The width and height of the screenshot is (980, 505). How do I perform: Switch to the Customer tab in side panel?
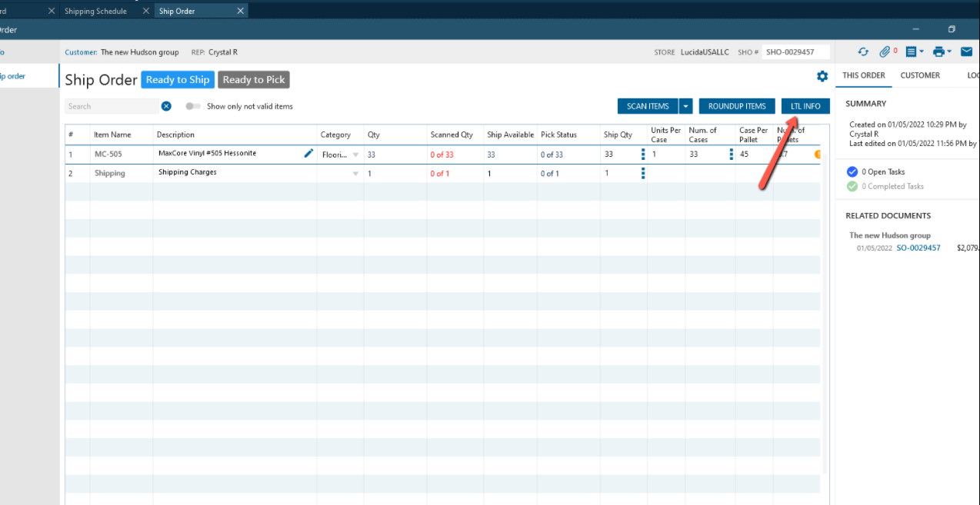pos(920,75)
